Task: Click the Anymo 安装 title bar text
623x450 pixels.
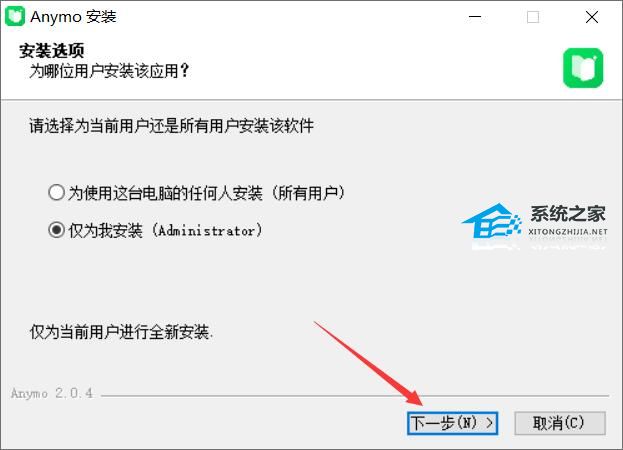Action: (74, 17)
